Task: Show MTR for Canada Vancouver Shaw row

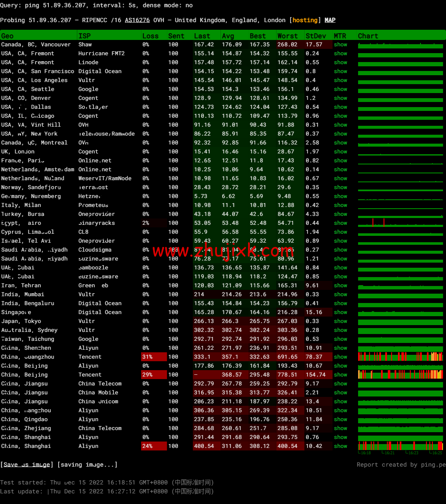Action: click(340, 45)
